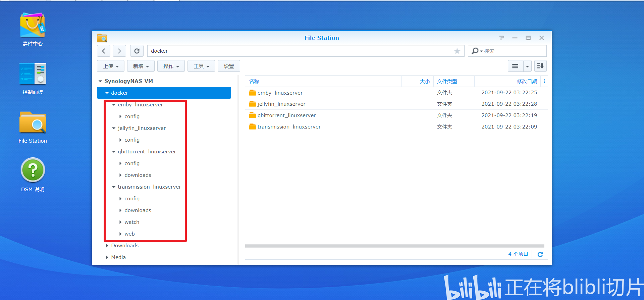
Task: Open the 操作 action dropdown
Action: tap(171, 66)
